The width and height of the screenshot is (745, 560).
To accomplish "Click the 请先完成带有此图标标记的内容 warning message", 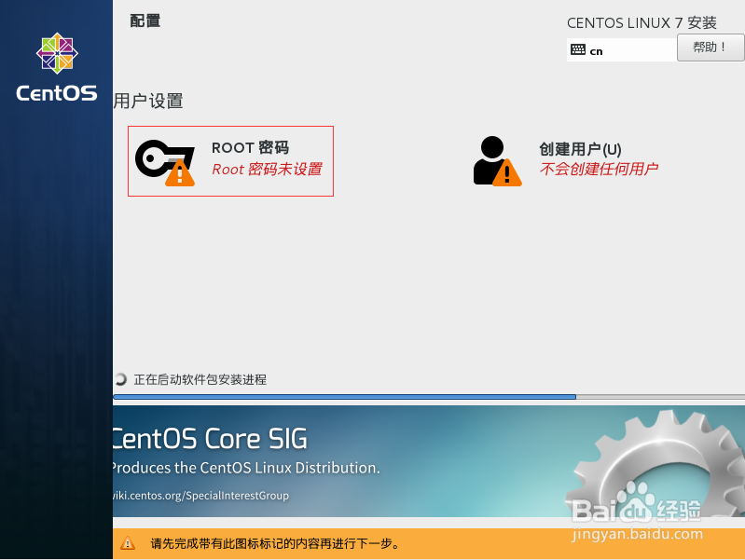I will pyautogui.click(x=275, y=543).
